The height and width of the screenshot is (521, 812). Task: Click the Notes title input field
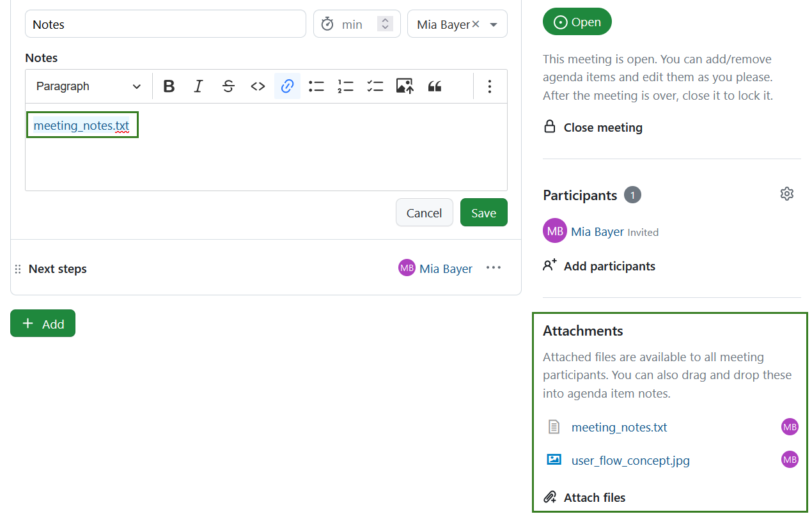click(165, 24)
